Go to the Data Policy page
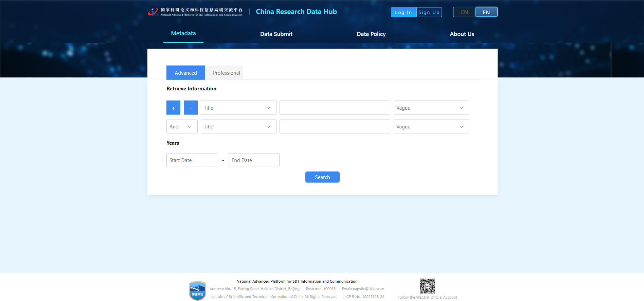 point(371,34)
